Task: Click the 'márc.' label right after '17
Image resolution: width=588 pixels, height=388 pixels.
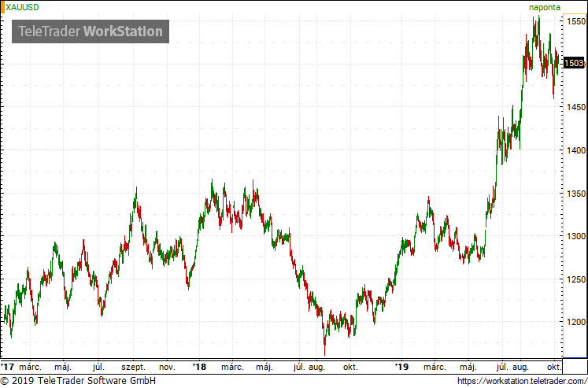Action: [x=31, y=367]
